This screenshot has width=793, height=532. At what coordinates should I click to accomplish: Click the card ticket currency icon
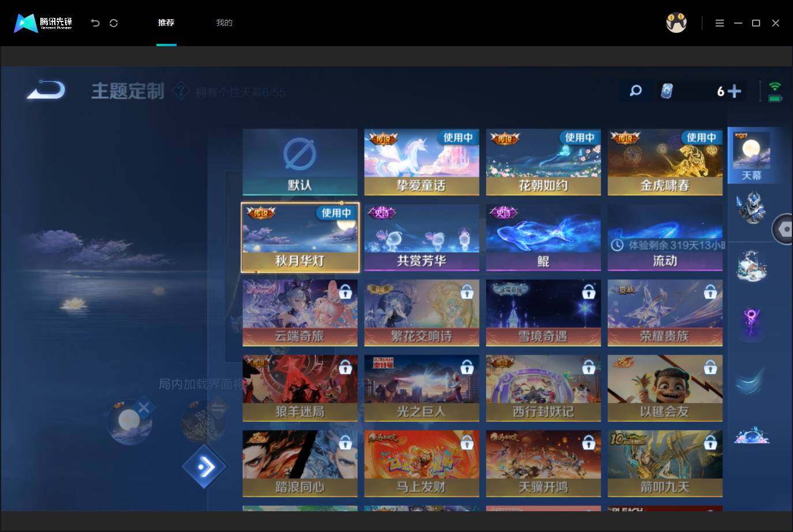pos(667,91)
